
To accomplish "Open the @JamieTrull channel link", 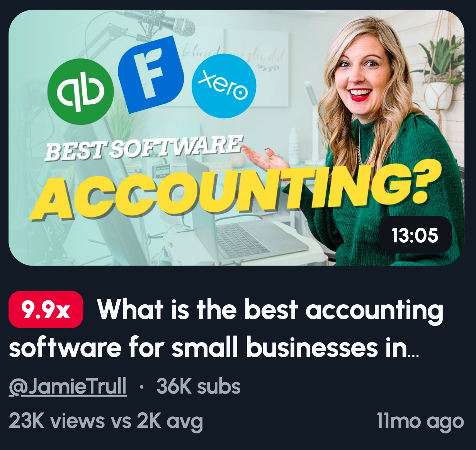I will click(68, 386).
